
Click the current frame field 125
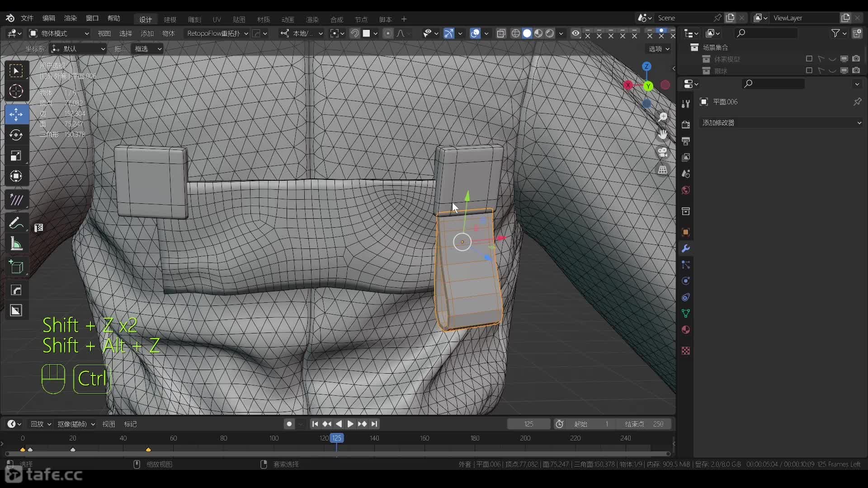click(528, 424)
